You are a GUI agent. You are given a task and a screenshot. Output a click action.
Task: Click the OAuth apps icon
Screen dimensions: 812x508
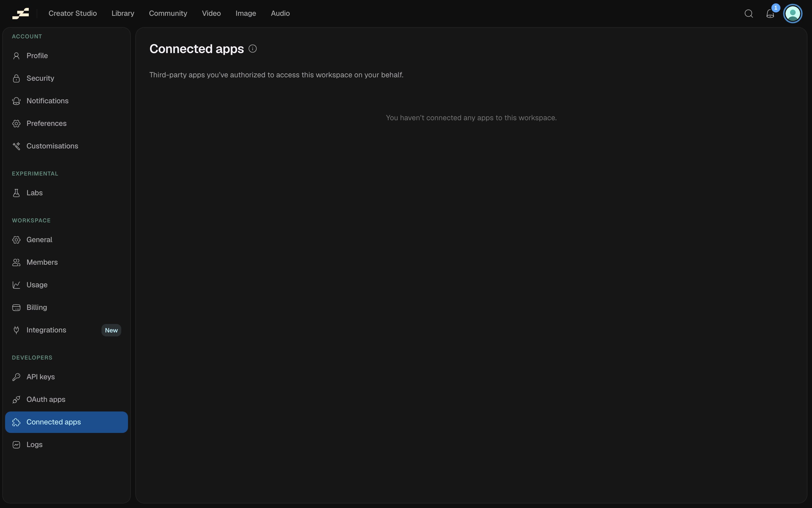point(16,399)
